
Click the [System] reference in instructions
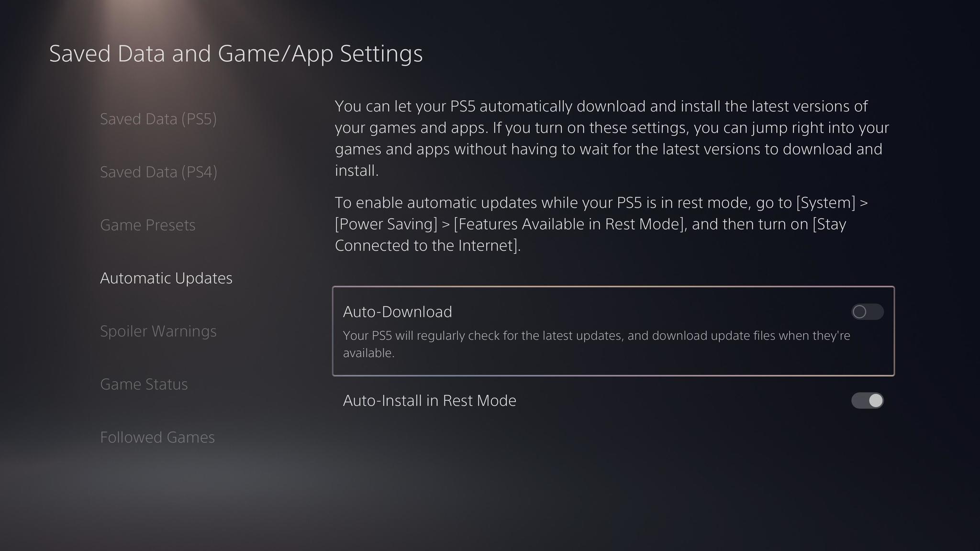[x=825, y=203]
